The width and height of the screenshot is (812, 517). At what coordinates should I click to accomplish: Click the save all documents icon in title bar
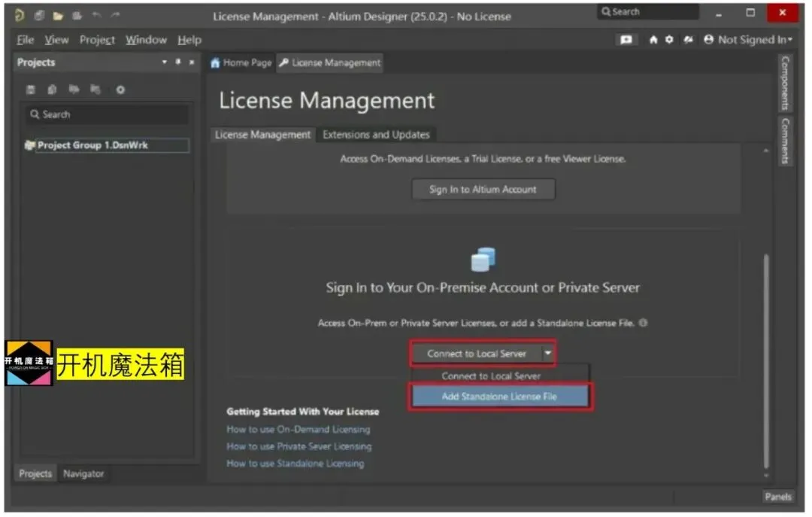point(39,16)
